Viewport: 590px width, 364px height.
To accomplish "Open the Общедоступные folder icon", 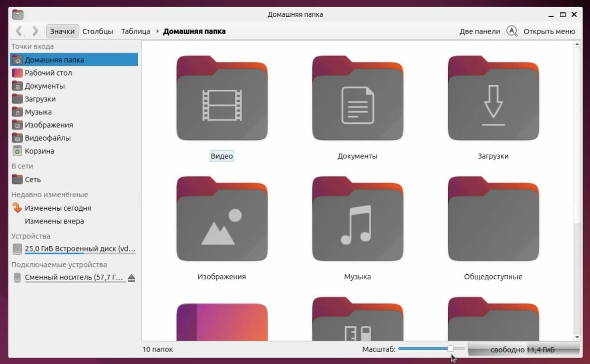I will pos(493,219).
